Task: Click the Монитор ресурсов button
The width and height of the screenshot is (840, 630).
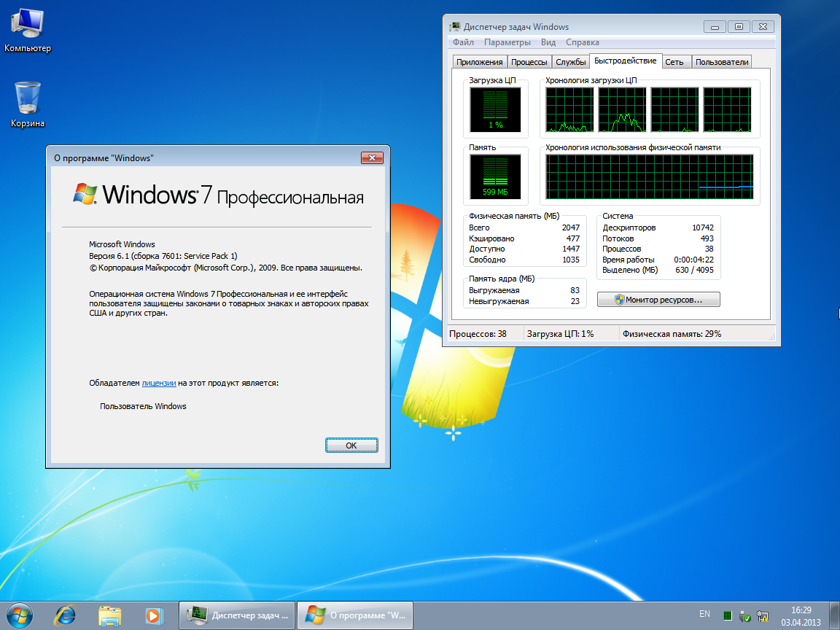Action: click(x=658, y=300)
